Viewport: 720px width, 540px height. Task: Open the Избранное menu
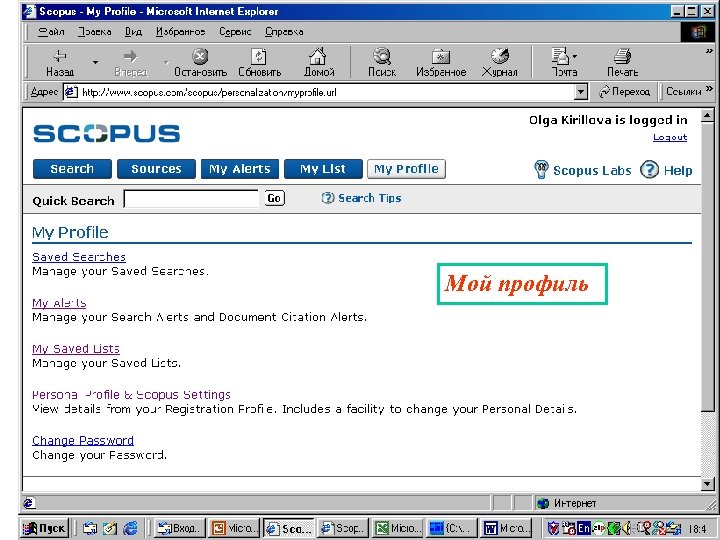pyautogui.click(x=180, y=32)
